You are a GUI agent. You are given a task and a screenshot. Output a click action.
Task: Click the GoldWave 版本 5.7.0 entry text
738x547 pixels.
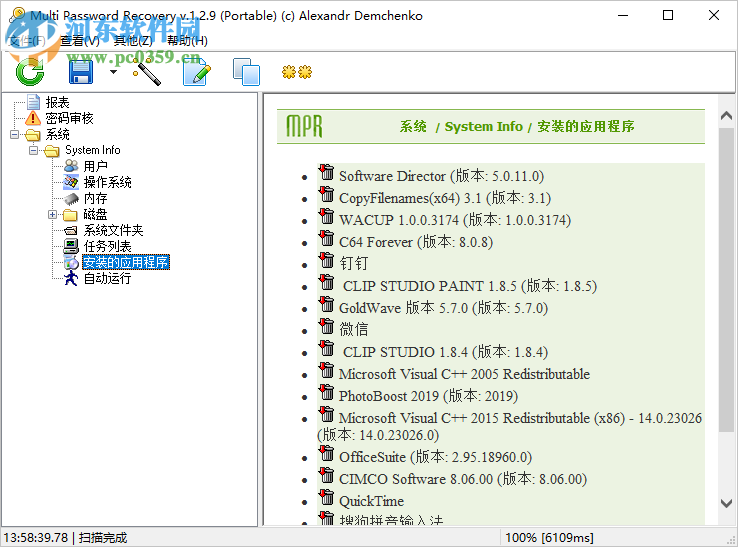pyautogui.click(x=443, y=308)
